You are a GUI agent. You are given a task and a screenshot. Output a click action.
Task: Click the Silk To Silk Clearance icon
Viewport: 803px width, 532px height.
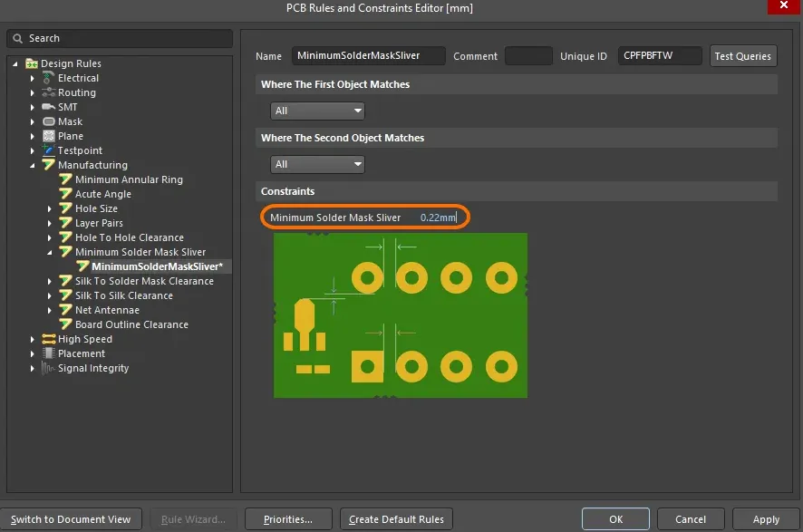point(65,295)
